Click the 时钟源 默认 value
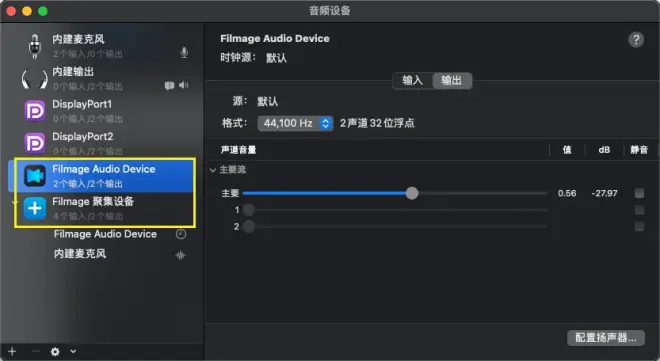This screenshot has height=361, width=660. point(276,58)
